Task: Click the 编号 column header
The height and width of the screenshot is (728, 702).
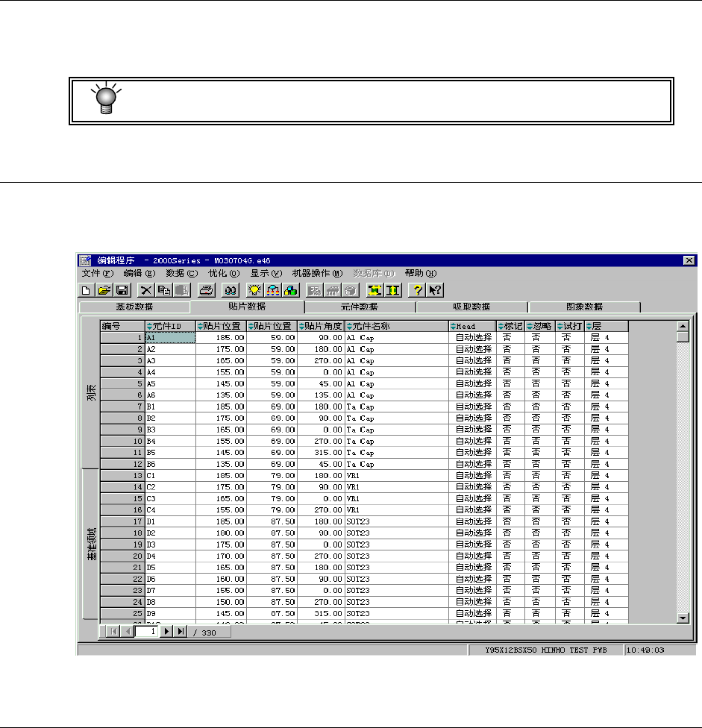Action: coord(122,327)
